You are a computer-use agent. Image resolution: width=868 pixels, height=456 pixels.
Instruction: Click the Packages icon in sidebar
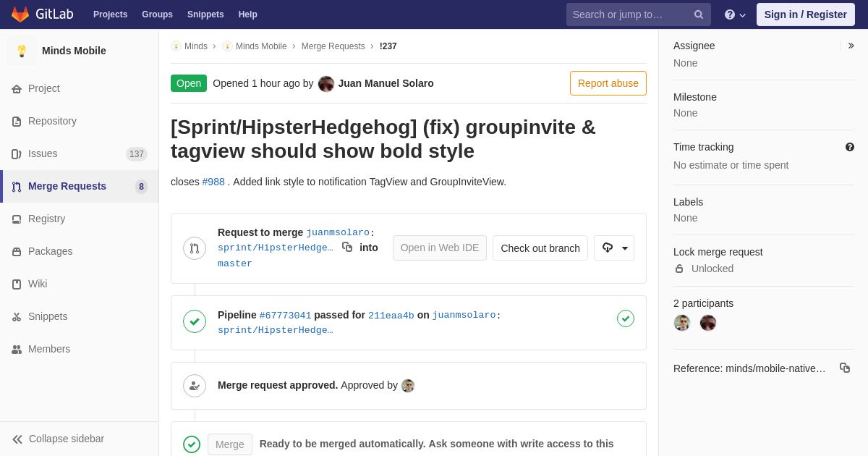[17, 252]
